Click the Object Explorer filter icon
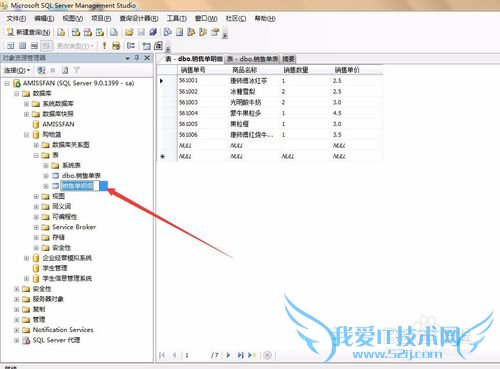This screenshot has height=369, width=500. tap(77, 70)
